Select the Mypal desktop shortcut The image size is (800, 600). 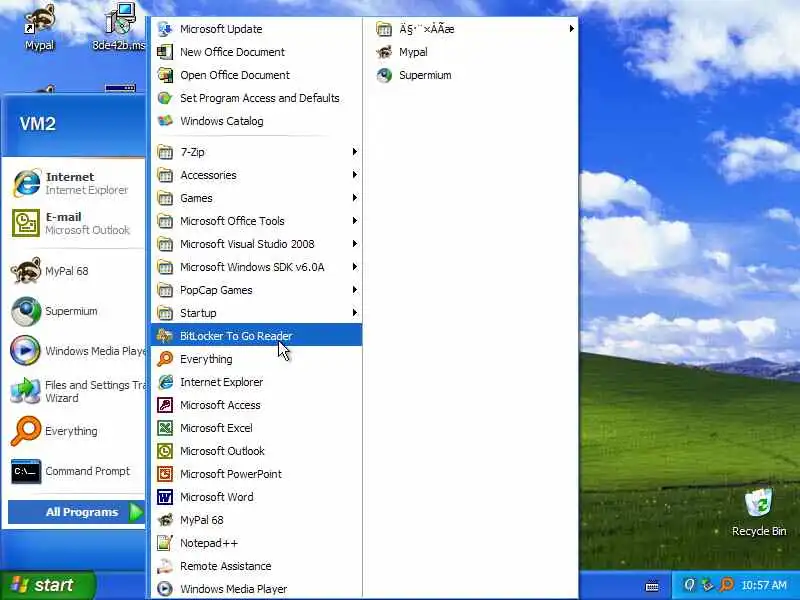click(39, 27)
